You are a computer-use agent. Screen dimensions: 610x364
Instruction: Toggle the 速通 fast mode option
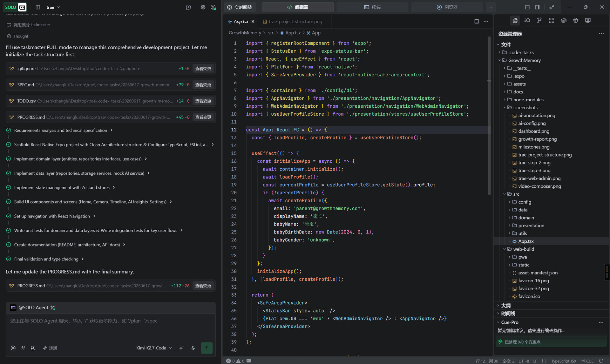[x=50, y=348]
